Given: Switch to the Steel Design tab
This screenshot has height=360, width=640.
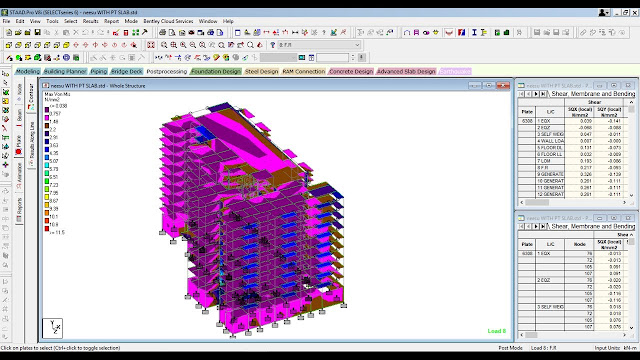Looking at the screenshot, I should [261, 71].
